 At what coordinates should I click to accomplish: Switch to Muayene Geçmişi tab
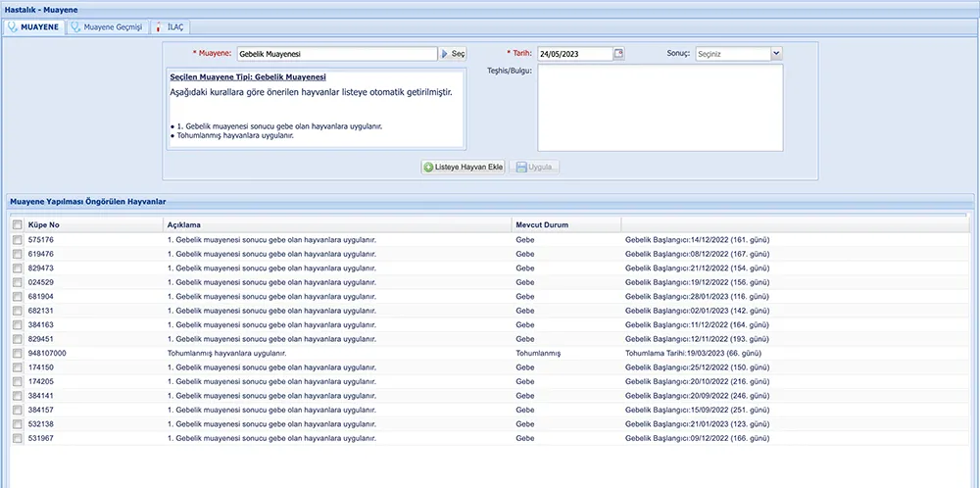click(115, 27)
